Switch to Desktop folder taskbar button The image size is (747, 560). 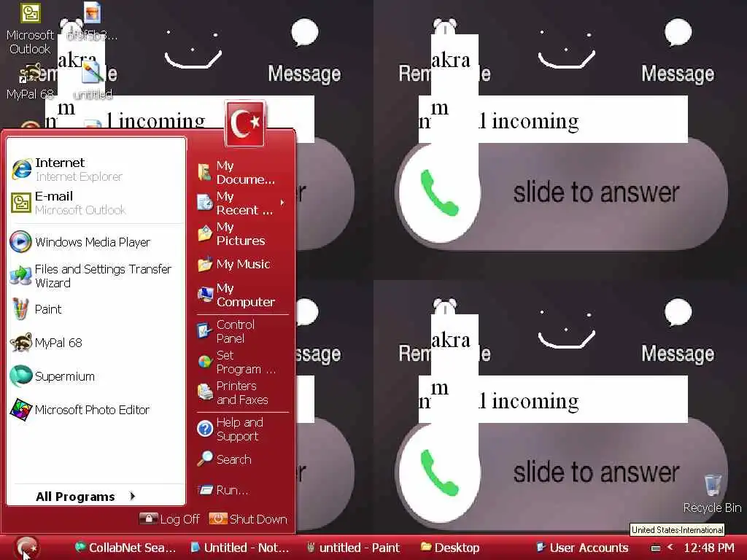[x=451, y=548]
